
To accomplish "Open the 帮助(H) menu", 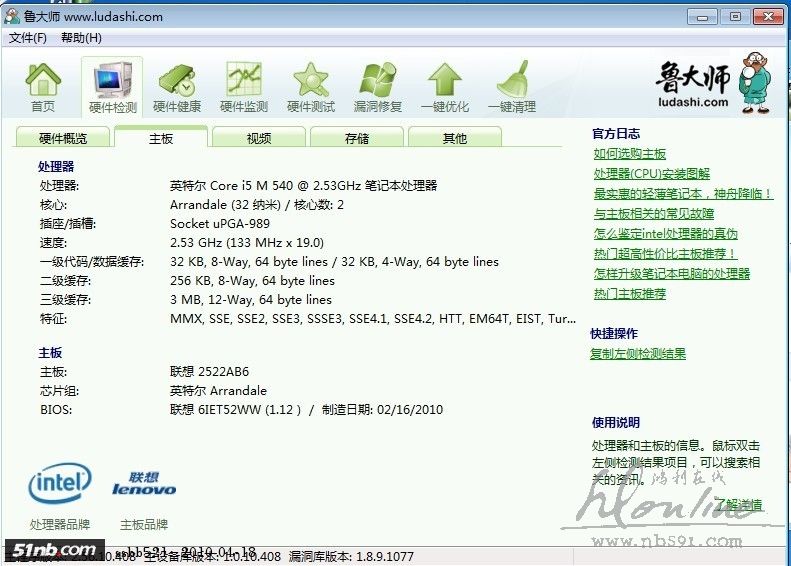I will point(81,38).
